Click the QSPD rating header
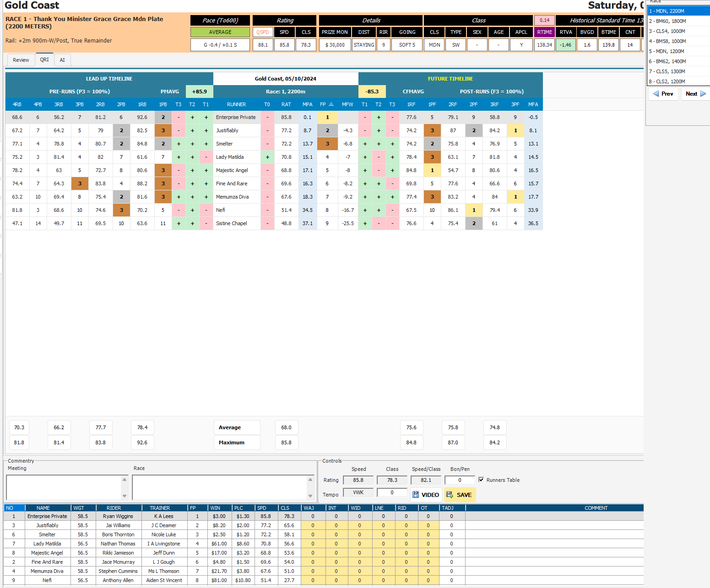Image resolution: width=710 pixels, height=588 pixels. pos(263,32)
